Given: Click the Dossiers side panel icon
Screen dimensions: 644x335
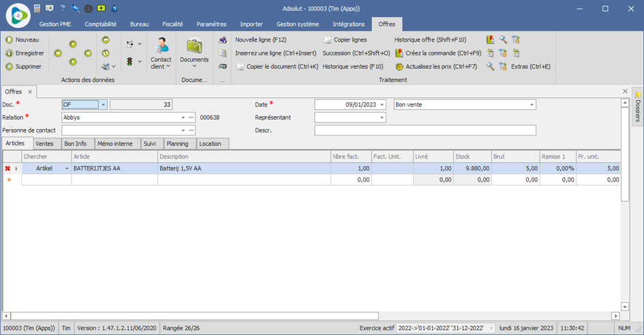Looking at the screenshot, I should pyautogui.click(x=637, y=95).
